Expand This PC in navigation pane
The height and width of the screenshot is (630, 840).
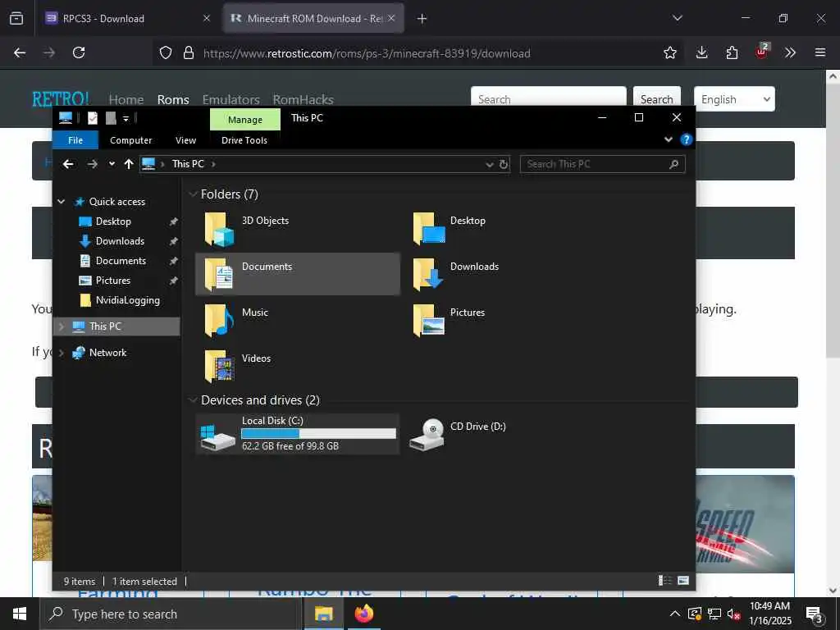point(61,326)
